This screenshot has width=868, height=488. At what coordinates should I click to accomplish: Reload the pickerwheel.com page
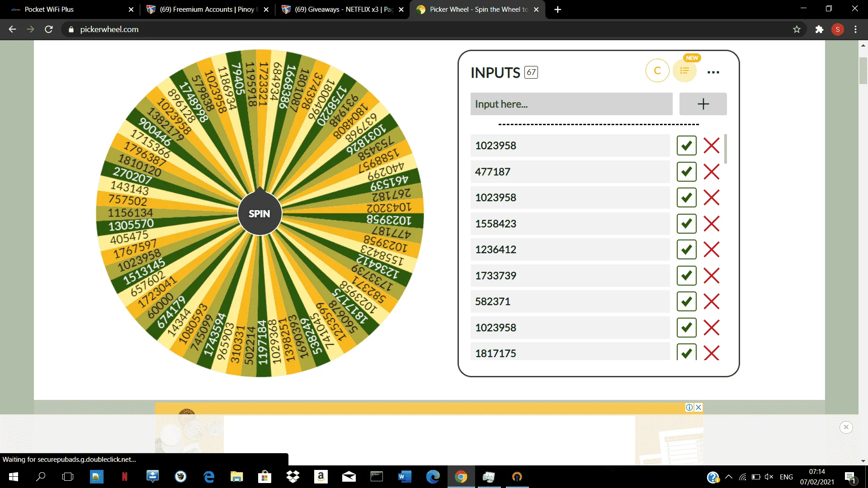click(x=49, y=29)
